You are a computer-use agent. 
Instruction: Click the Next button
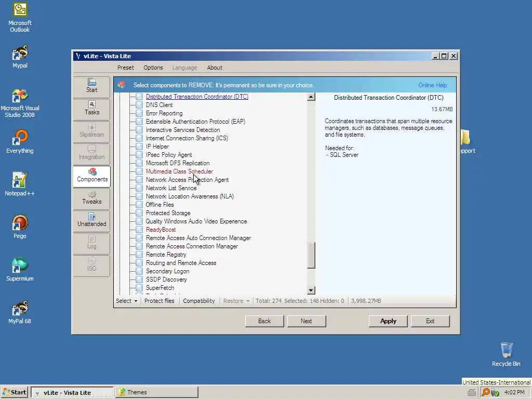pos(306,321)
